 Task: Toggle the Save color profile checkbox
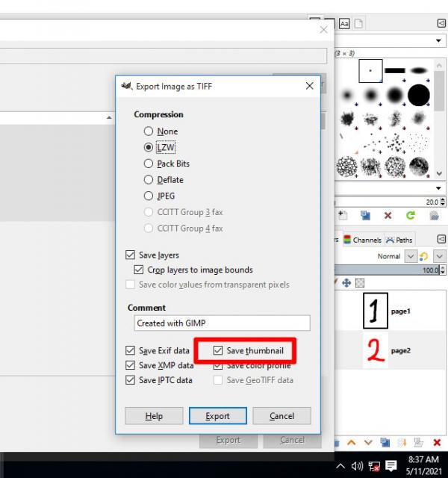tap(252, 366)
